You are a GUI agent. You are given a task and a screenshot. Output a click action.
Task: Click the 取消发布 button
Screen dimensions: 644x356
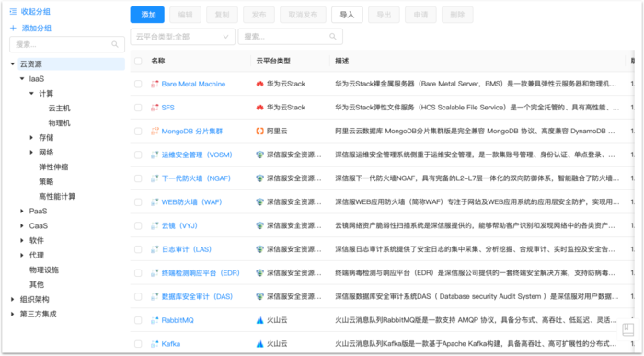(x=303, y=15)
